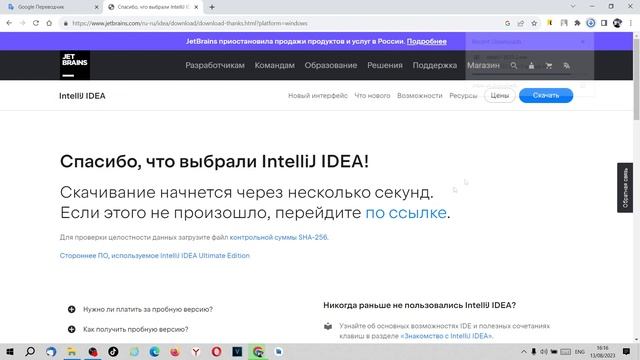Open Новый интерфейс page link

tap(318, 96)
